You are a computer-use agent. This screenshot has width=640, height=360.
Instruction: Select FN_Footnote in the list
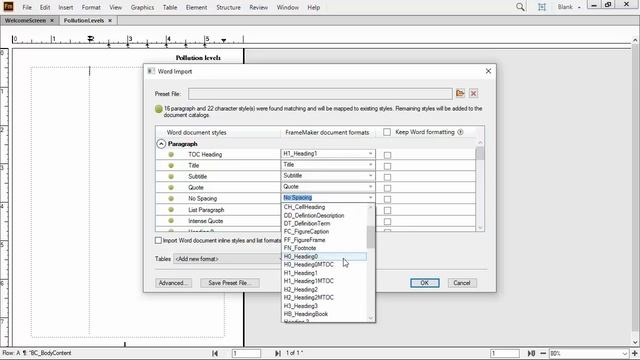tap(324, 248)
